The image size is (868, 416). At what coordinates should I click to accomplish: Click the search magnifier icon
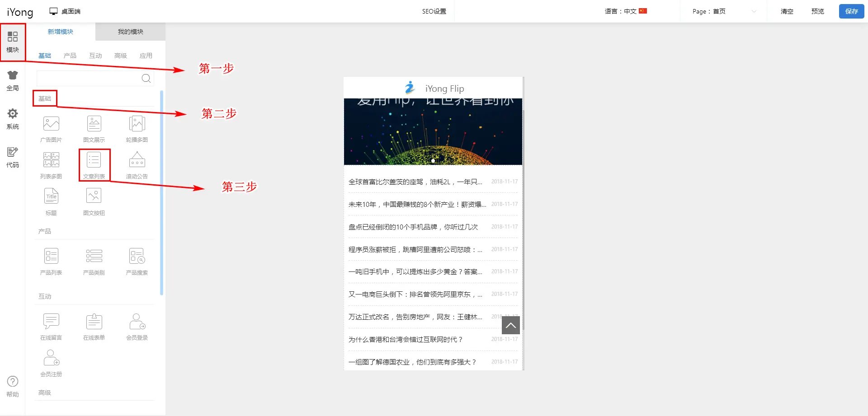point(146,79)
